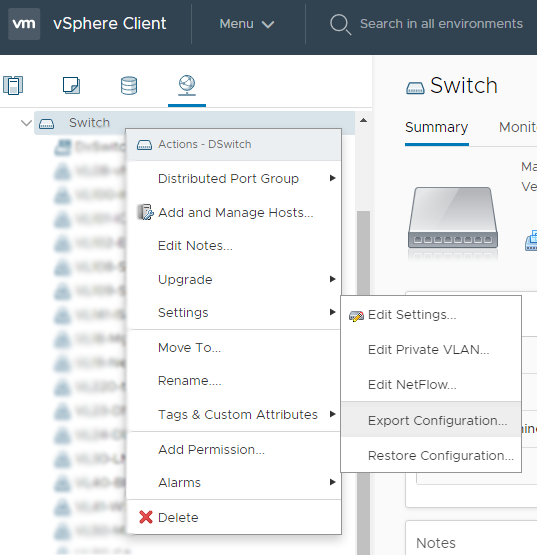Image resolution: width=537 pixels, height=555 pixels.
Task: Click the tree scrollbar up arrow
Action: tap(363, 120)
